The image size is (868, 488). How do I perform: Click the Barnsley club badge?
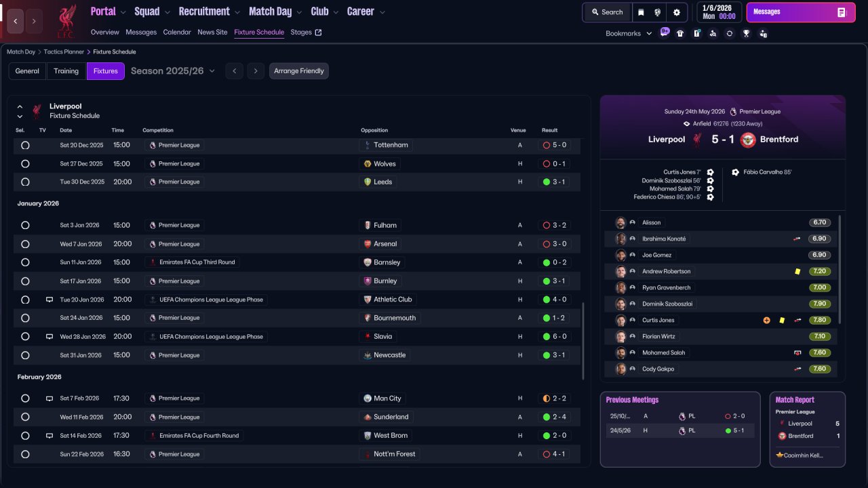point(368,262)
